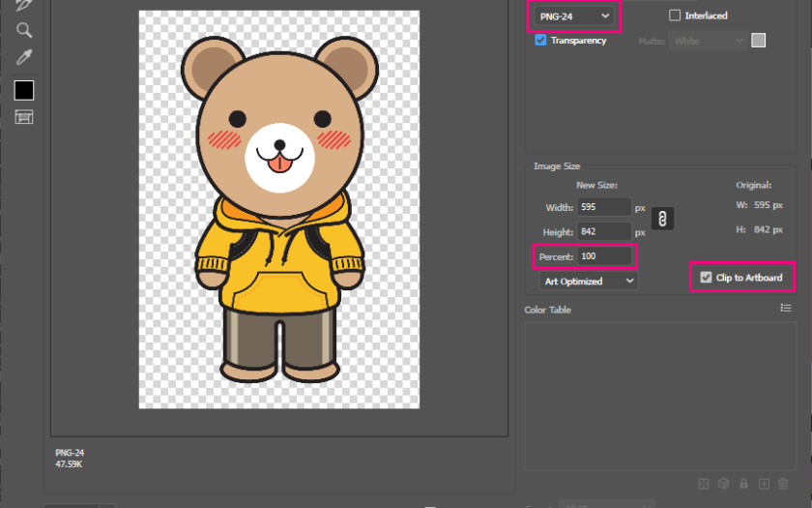Open the Matte White dropdown
This screenshot has width=812, height=508.
[709, 41]
